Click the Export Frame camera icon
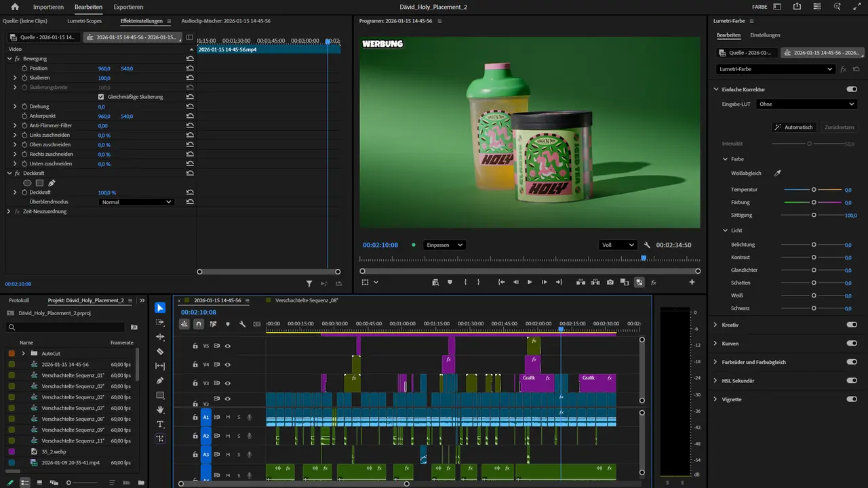Screen dimensions: 868x488 click(x=610, y=282)
